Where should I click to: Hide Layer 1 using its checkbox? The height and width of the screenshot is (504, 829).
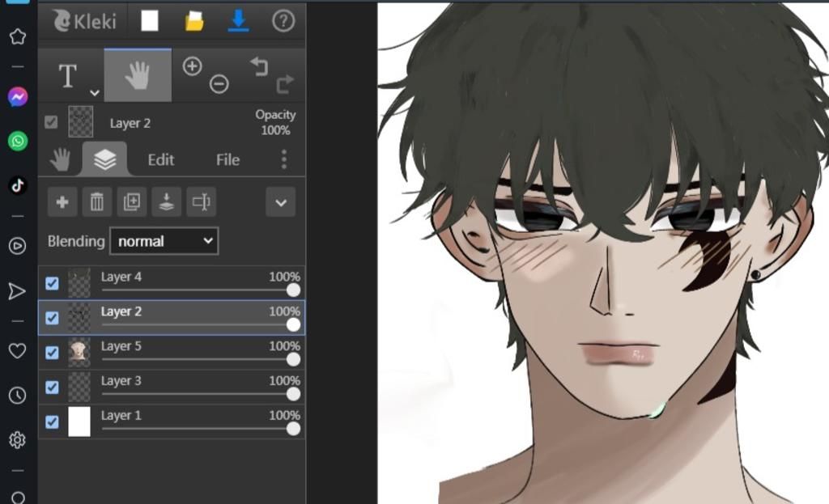[x=52, y=421]
